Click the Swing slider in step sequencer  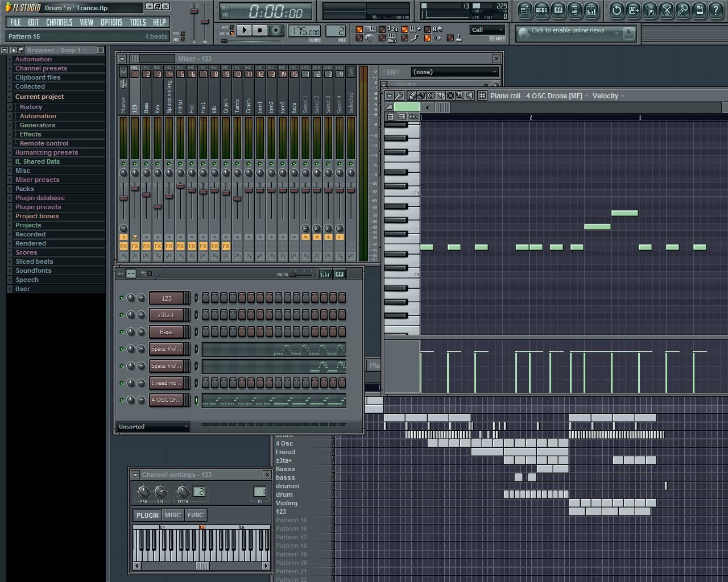coord(301,275)
